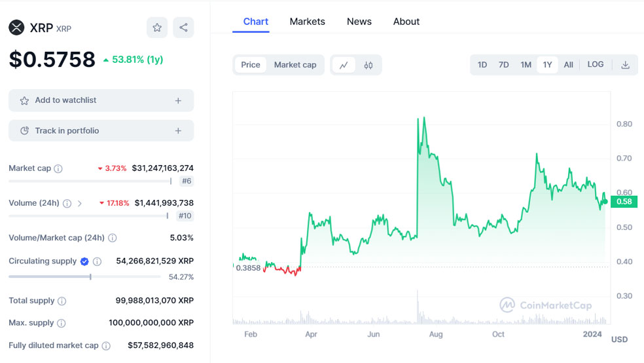The width and height of the screenshot is (644, 363).
Task: Open the Markets tab
Action: pos(307,22)
